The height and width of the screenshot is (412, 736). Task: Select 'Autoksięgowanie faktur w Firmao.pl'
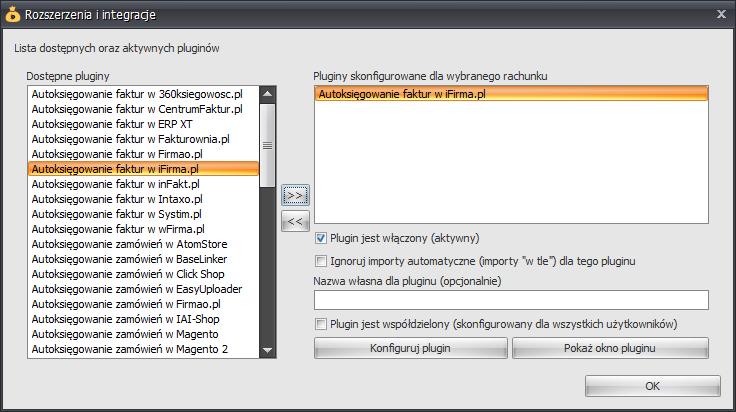coord(143,154)
